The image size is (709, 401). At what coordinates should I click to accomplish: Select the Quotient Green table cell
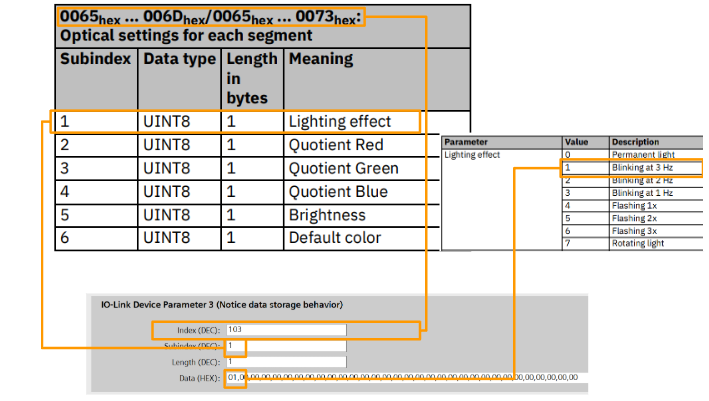point(343,168)
